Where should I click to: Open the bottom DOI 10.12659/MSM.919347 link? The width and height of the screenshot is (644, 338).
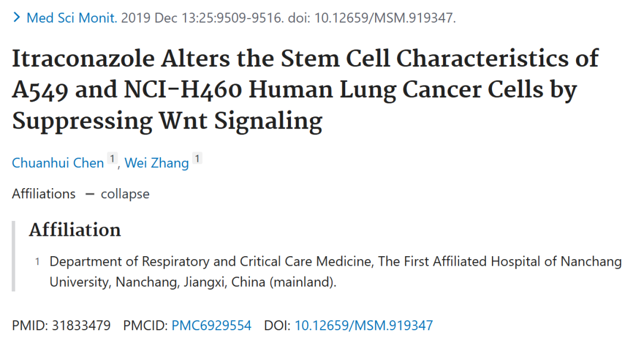click(x=364, y=325)
